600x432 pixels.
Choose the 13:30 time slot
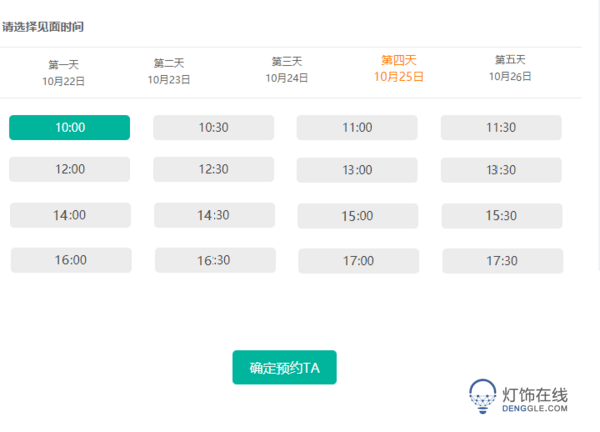coord(501,170)
